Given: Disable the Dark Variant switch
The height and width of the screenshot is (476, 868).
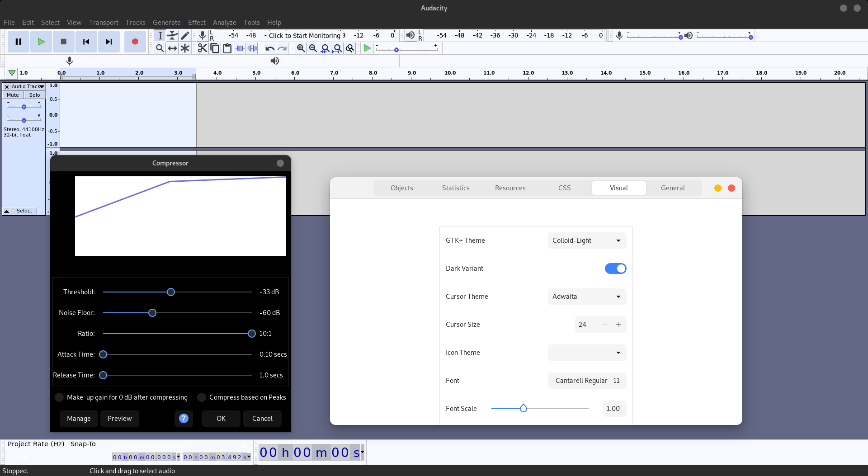Looking at the screenshot, I should [616, 268].
